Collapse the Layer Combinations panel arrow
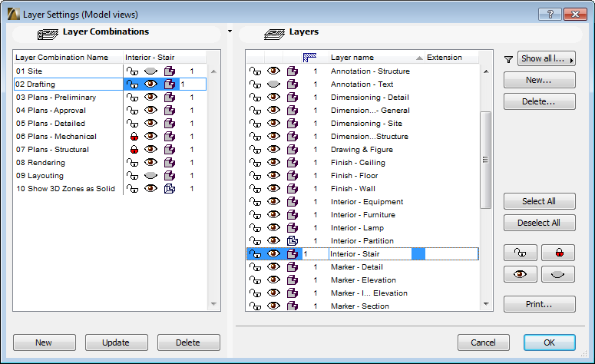 (x=230, y=31)
